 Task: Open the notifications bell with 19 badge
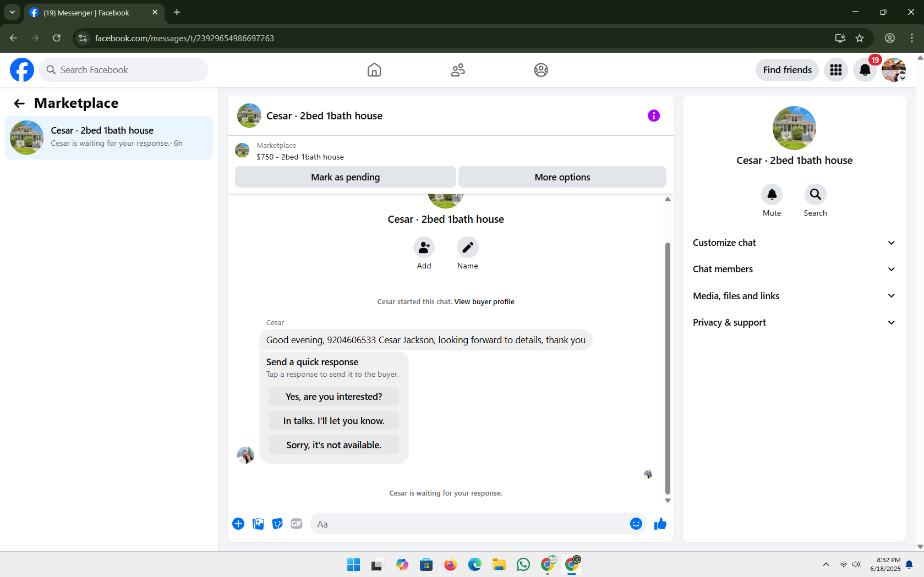click(x=865, y=70)
